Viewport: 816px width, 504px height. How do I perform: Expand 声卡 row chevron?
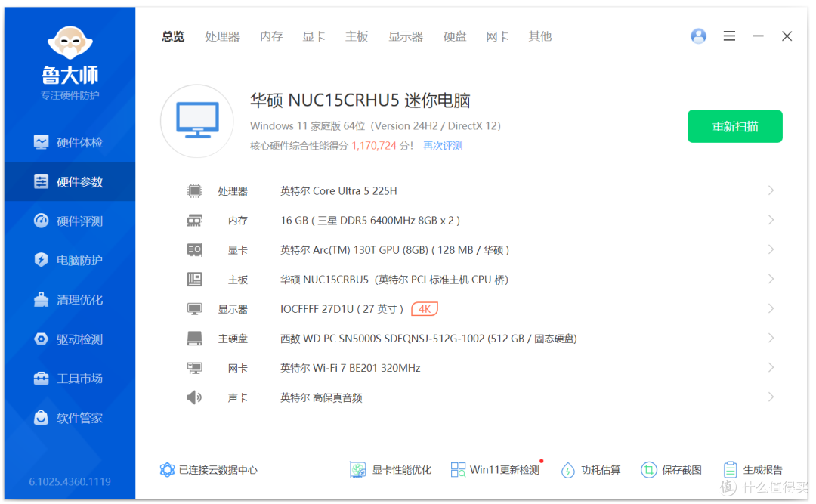click(x=771, y=397)
